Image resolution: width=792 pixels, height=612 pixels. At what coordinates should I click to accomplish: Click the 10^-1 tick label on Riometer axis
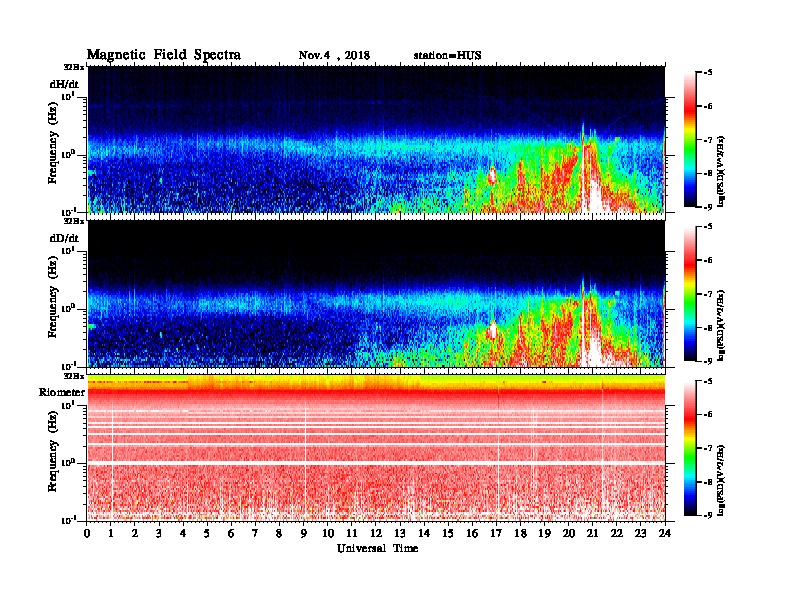[68, 520]
